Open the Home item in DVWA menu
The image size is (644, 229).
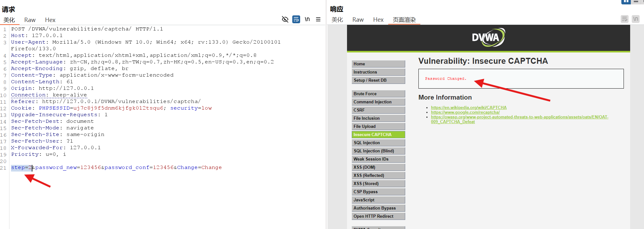point(378,64)
